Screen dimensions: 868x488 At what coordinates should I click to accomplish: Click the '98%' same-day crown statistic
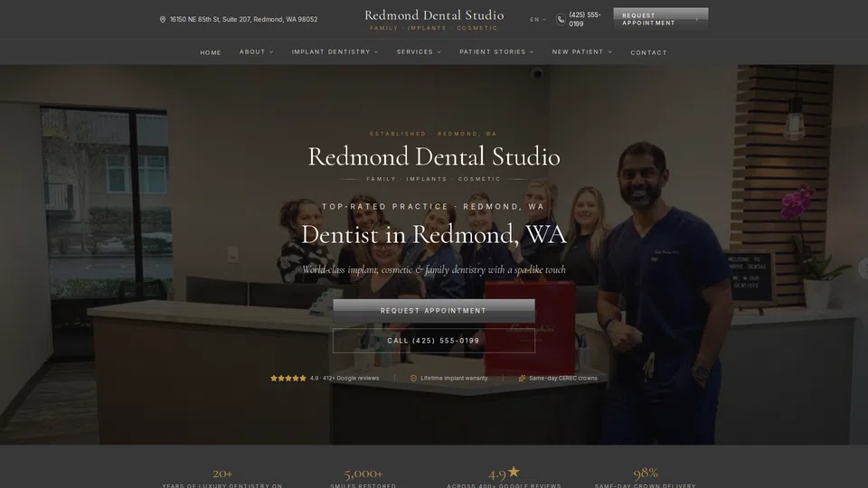pos(646,473)
